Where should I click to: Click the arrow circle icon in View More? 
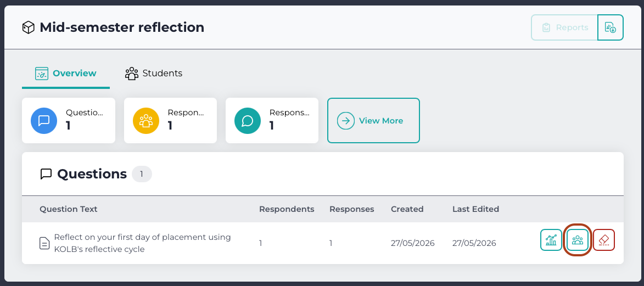pyautogui.click(x=346, y=121)
